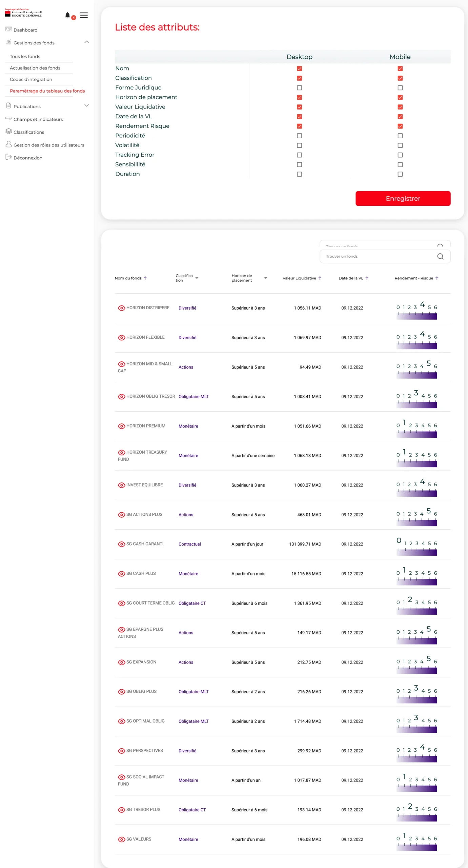Click the Classifications layers icon
This screenshot has width=468, height=868.
pos(9,132)
